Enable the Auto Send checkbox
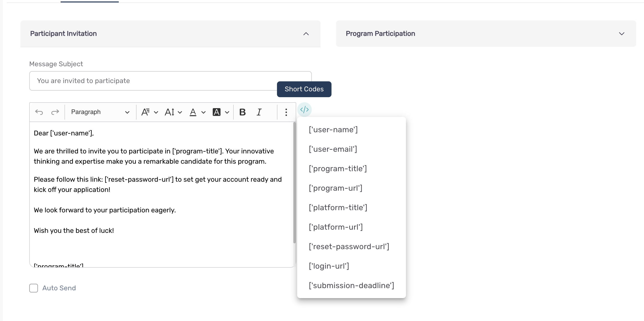The height and width of the screenshot is (321, 644). point(34,288)
